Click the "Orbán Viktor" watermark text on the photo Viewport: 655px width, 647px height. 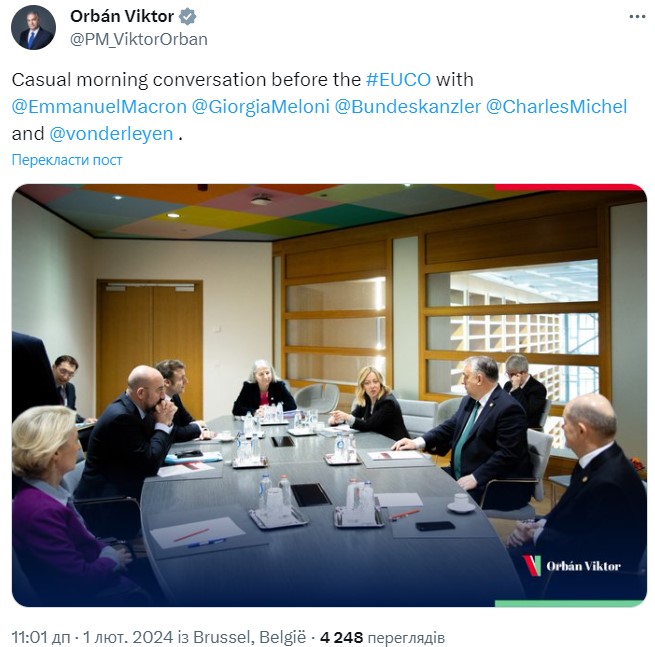[583, 566]
